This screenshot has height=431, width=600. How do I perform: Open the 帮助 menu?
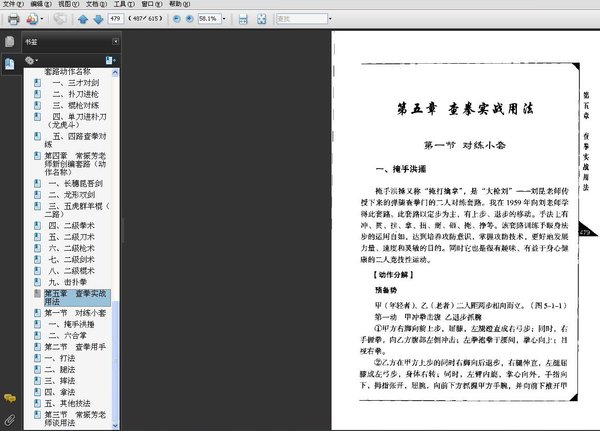point(179,4)
